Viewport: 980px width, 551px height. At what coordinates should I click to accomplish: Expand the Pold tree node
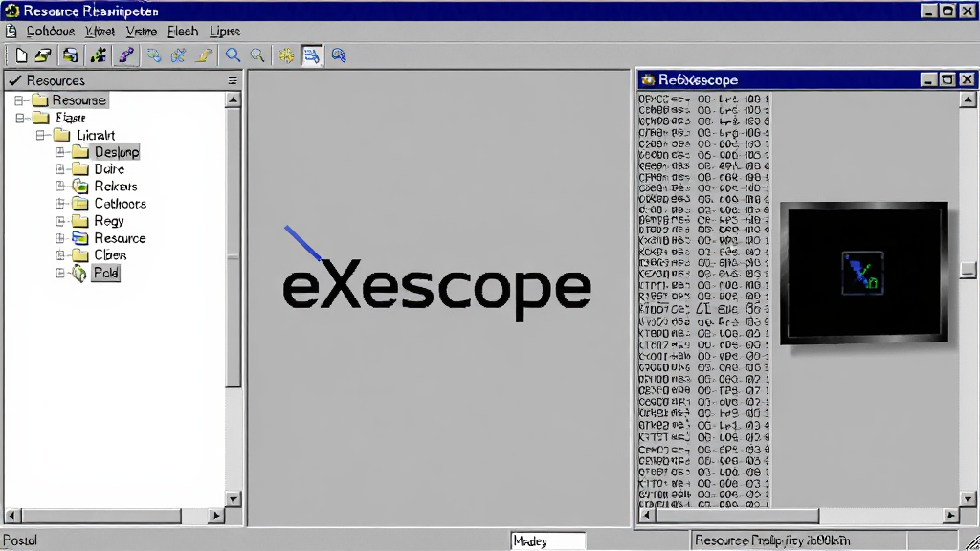[60, 273]
